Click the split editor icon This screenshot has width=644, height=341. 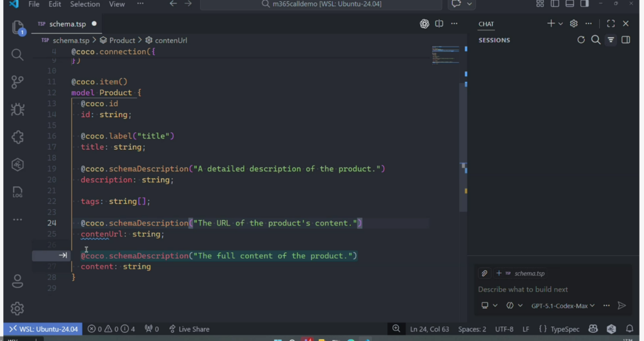tap(439, 24)
